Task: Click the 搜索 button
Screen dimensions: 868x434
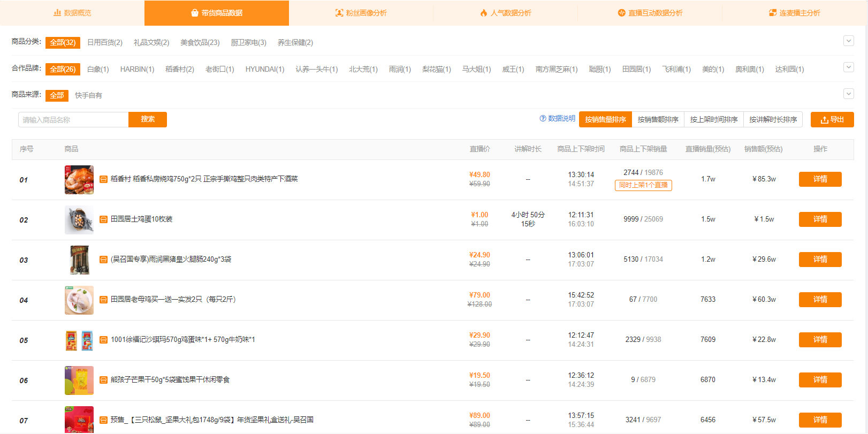Action: tap(148, 119)
